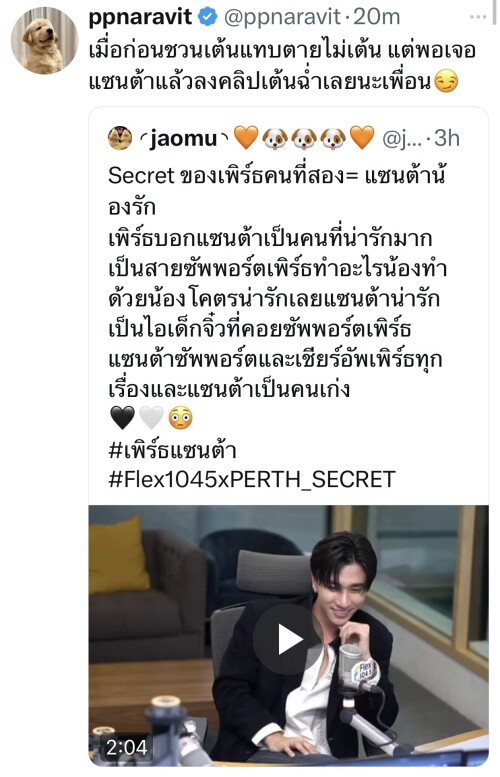Click the flushed face emoji
This screenshot has height=777, width=500.
pos(180,418)
